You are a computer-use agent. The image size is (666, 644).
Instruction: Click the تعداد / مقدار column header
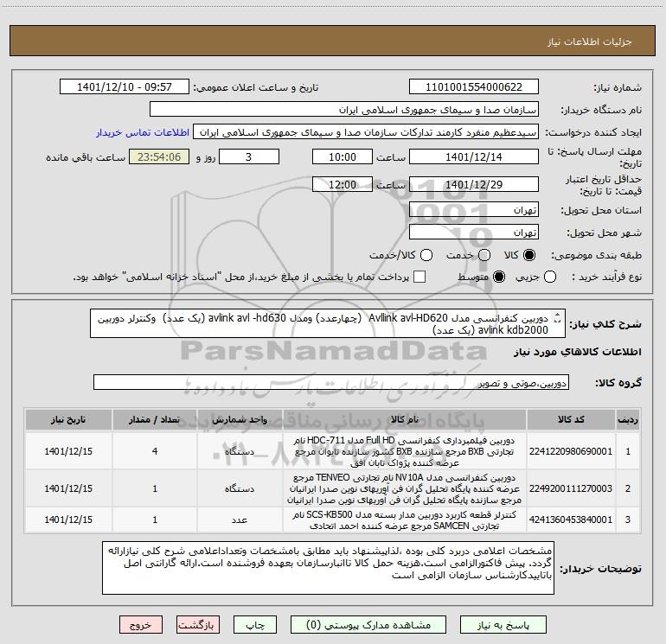155,420
